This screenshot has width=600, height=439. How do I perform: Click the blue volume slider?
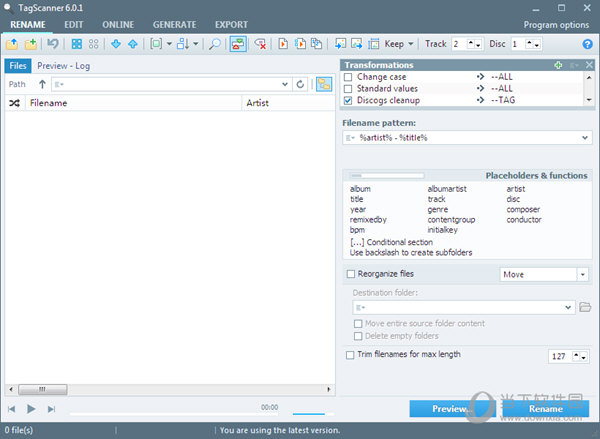[313, 414]
